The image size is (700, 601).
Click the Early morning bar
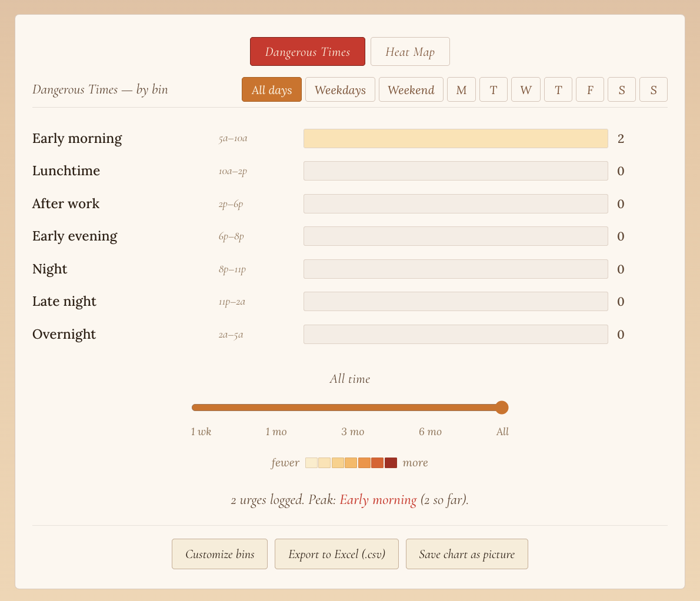click(455, 138)
